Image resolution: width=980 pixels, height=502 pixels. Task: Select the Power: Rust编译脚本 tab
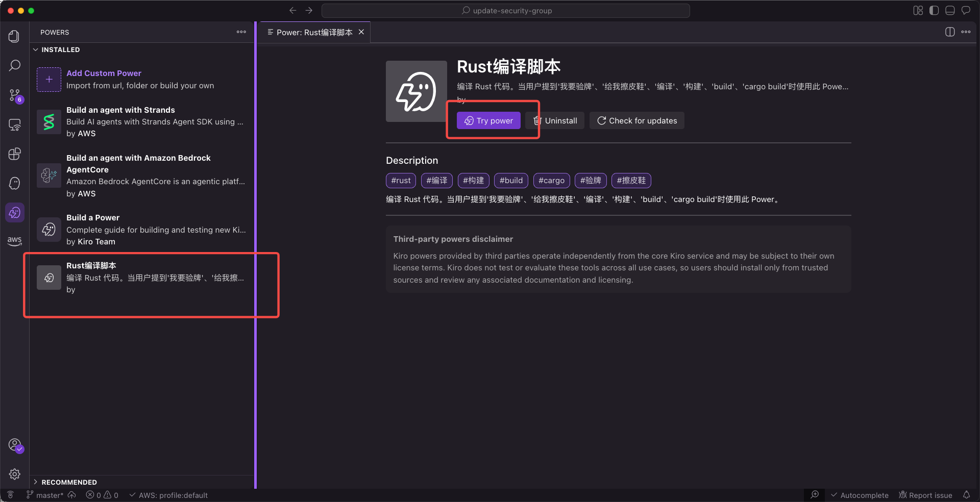point(314,32)
